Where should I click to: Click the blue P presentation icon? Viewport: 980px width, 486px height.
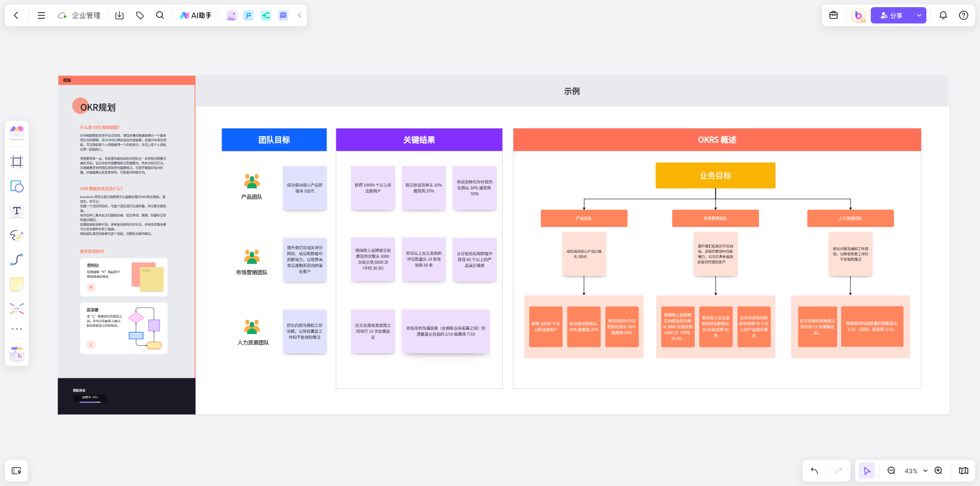click(249, 15)
